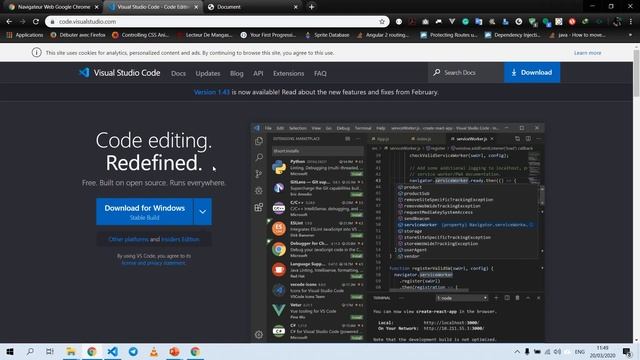Expand the bookmarks overflow chevron
The image size is (640, 360).
pyautogui.click(x=630, y=35)
